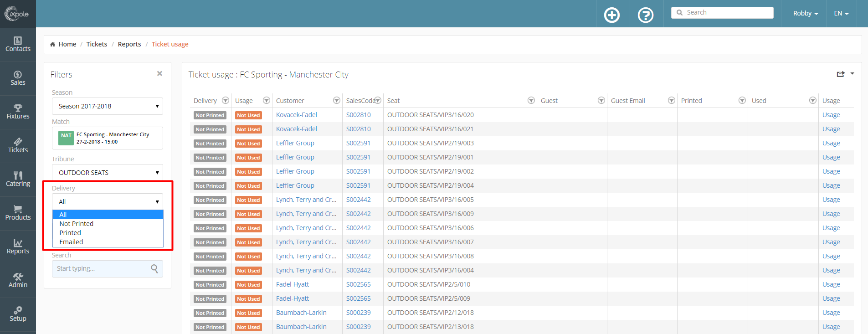Go to Products in the sidebar
The width and height of the screenshot is (868, 334).
[x=18, y=213]
